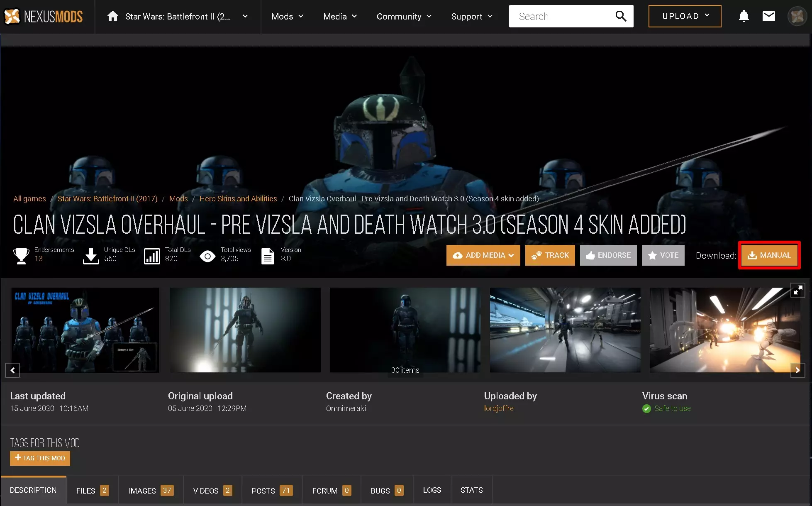Go to next gallery images arrow
Viewport: 812px width, 506px height.
coord(797,370)
